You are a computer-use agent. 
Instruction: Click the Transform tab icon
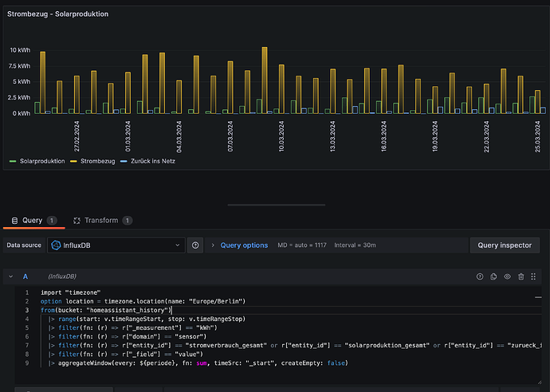point(77,221)
